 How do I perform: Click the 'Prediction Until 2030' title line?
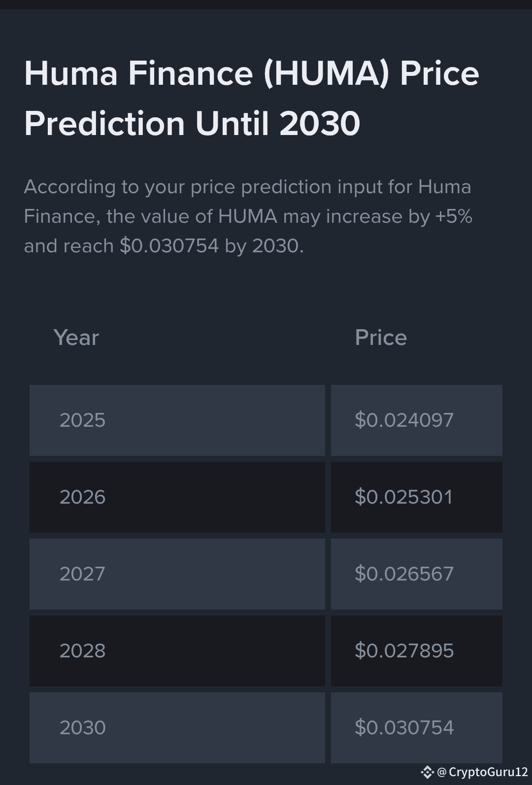click(192, 123)
